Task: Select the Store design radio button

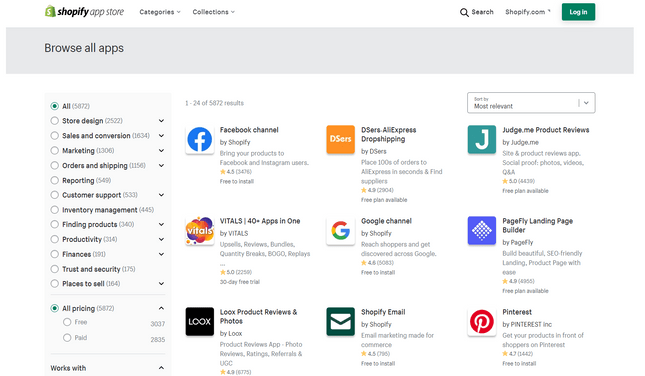Action: [54, 121]
